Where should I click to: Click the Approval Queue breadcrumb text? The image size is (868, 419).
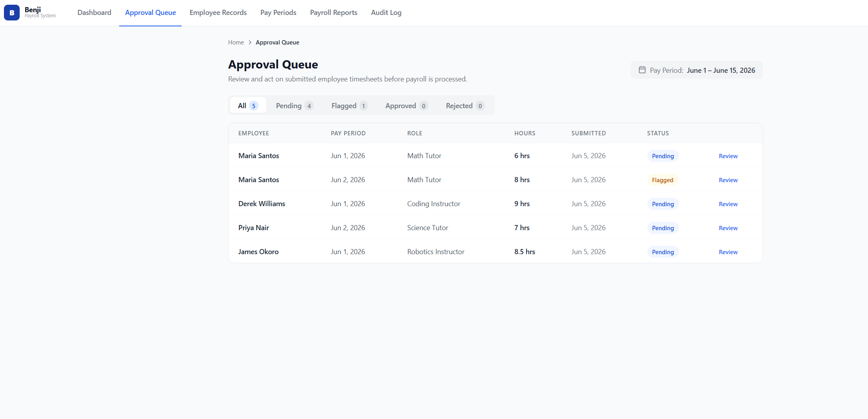click(x=277, y=42)
